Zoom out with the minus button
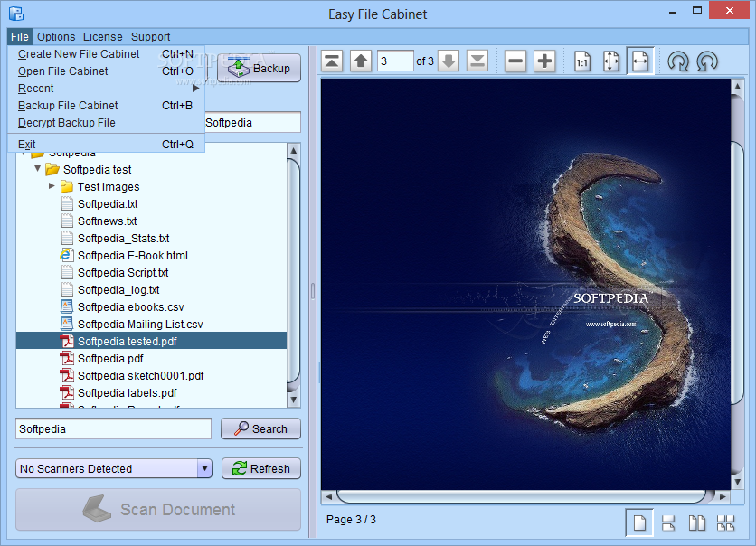Image resolution: width=756 pixels, height=546 pixels. tap(515, 61)
